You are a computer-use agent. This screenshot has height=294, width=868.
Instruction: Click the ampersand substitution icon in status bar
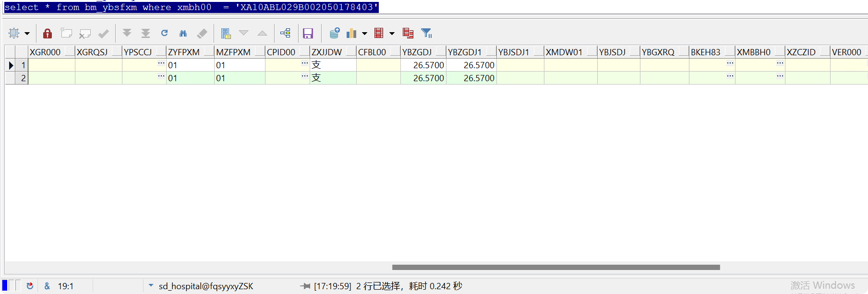(x=47, y=286)
